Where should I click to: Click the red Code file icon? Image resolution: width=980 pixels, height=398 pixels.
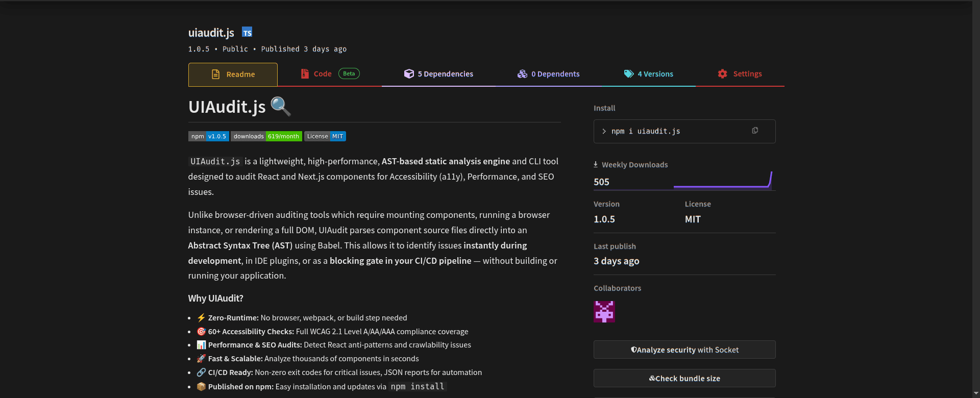coord(305,74)
